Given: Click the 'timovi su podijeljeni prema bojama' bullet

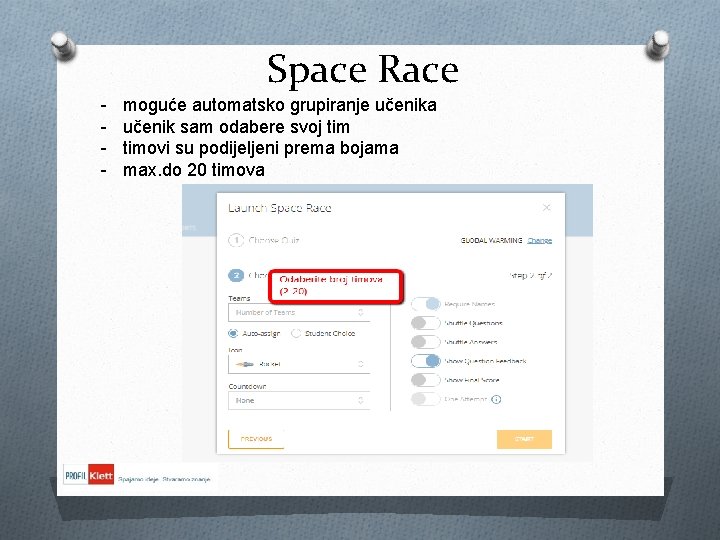Looking at the screenshot, I should [x=260, y=148].
